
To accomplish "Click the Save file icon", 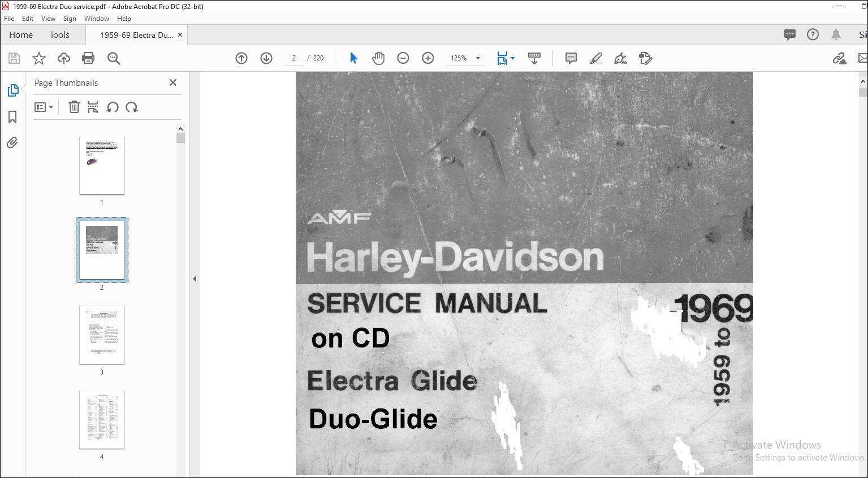I will (14, 58).
